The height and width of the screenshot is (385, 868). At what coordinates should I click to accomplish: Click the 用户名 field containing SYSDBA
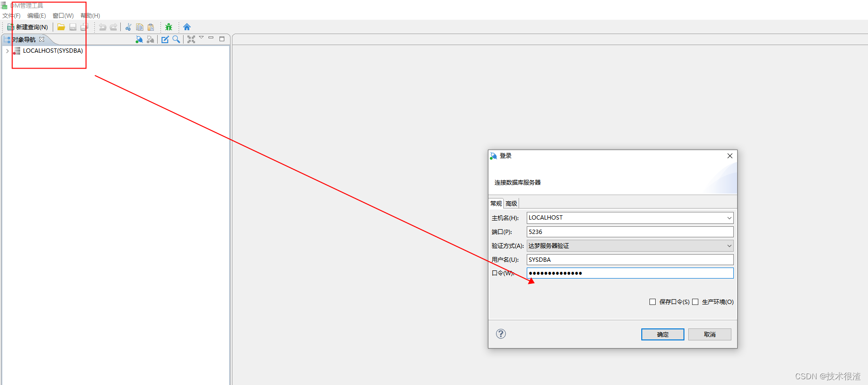[x=630, y=259]
